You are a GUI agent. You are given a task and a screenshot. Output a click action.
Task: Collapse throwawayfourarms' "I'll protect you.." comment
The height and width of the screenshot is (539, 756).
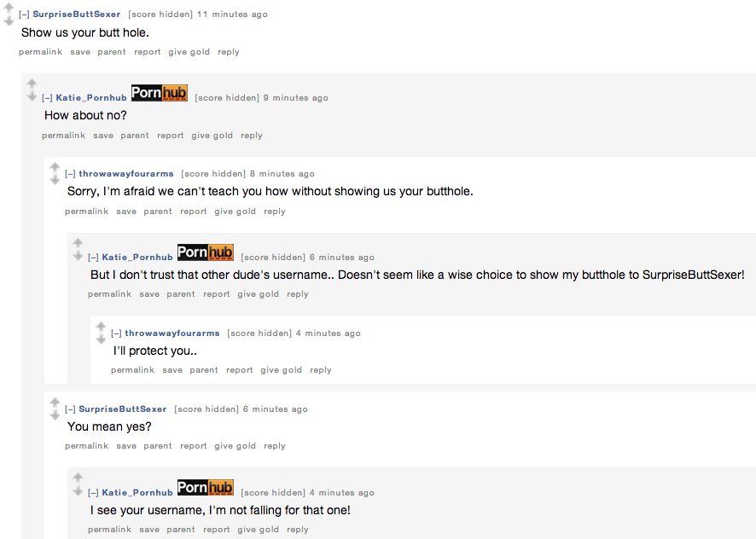click(x=116, y=333)
